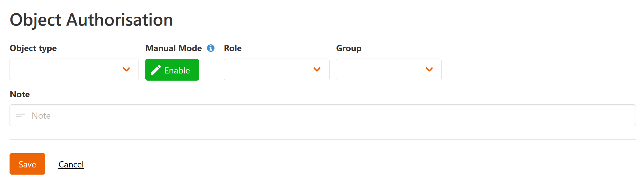Enable Manual Mode with the green button
The image size is (644, 185).
172,70
